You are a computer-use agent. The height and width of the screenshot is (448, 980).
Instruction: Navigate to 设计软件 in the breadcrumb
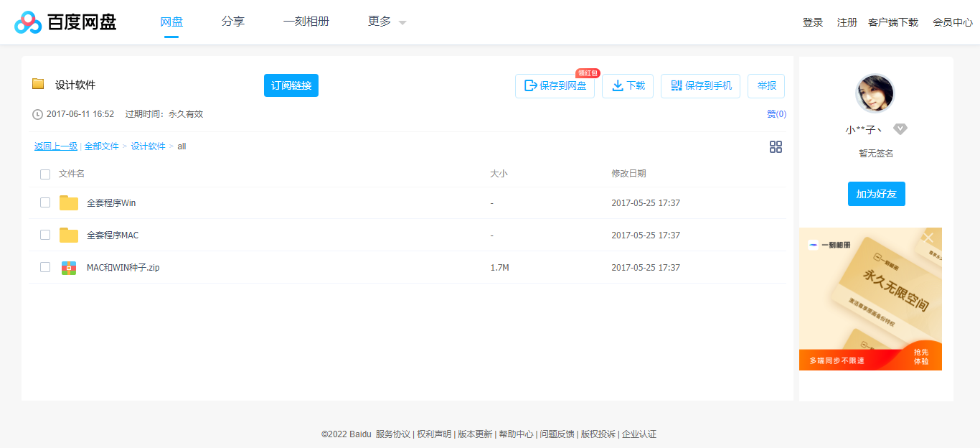click(146, 146)
